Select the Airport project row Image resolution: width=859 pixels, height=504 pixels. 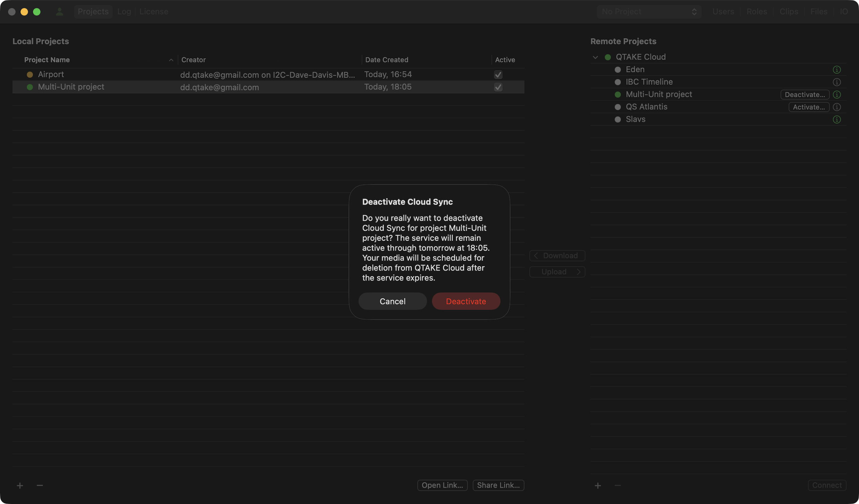51,74
